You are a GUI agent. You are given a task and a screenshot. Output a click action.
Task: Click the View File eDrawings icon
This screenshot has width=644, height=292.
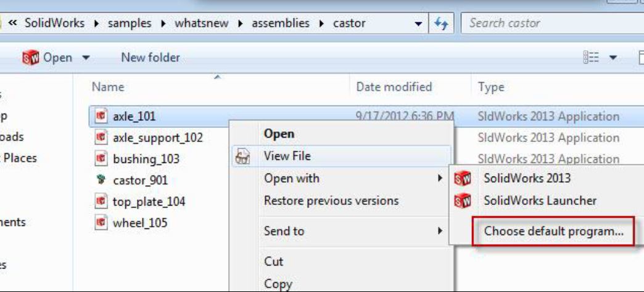(243, 157)
